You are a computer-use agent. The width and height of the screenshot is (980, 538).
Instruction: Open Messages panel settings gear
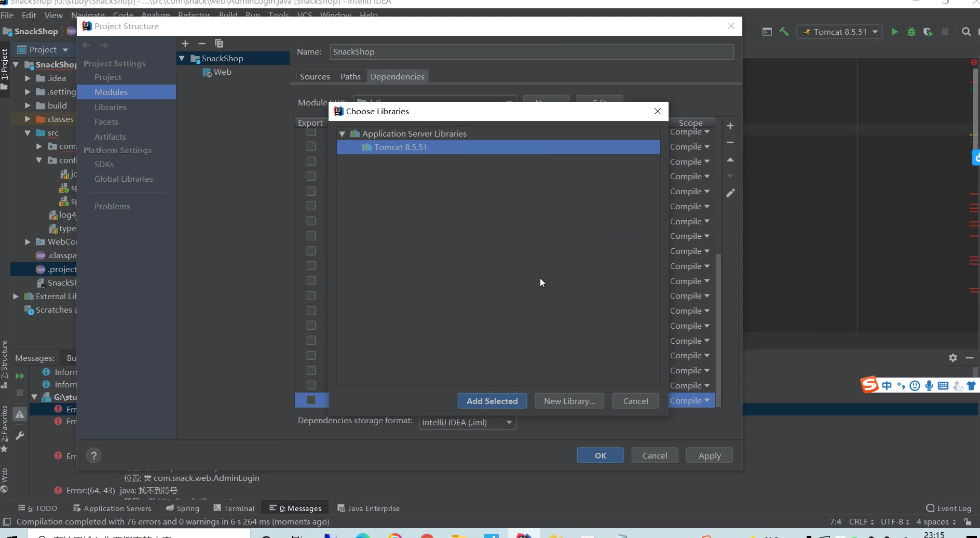[953, 358]
